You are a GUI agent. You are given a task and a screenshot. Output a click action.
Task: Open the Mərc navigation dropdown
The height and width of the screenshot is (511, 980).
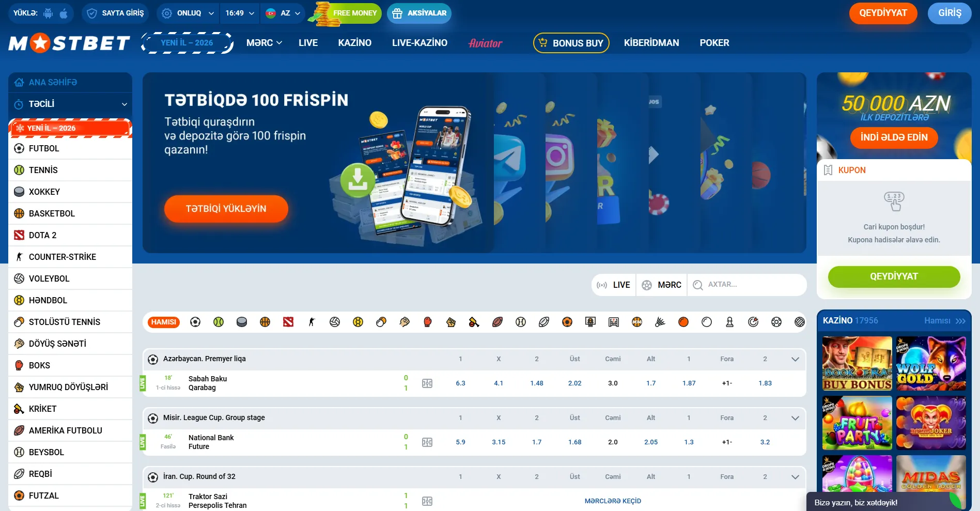tap(264, 43)
